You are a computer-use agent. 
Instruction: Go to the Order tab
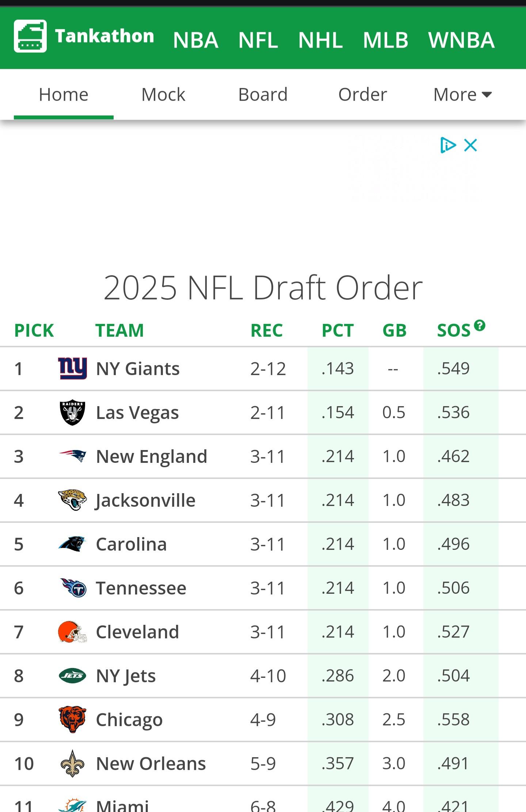pyautogui.click(x=362, y=95)
